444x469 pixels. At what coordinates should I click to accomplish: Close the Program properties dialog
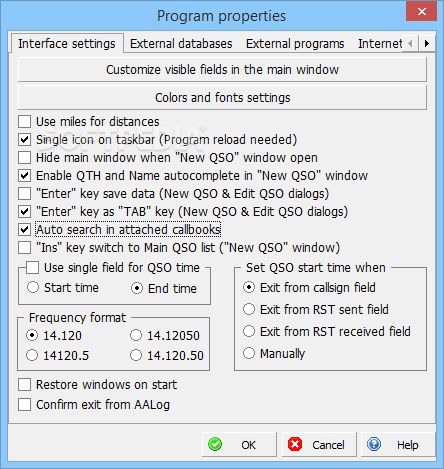coord(422,11)
